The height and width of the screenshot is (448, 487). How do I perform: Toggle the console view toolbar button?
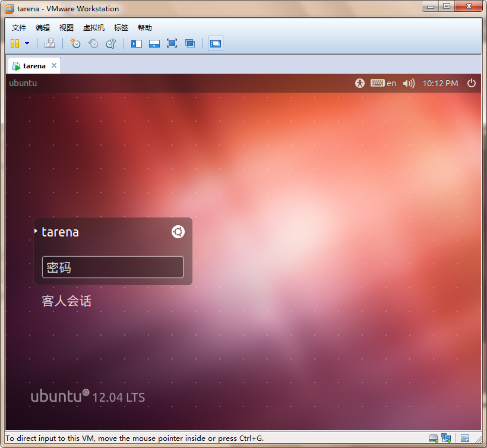pyautogui.click(x=215, y=43)
